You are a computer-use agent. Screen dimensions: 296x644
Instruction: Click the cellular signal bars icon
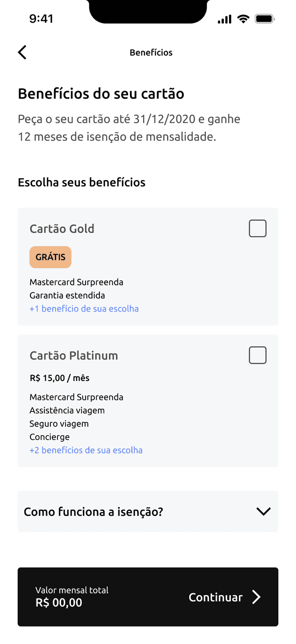pos(224,19)
